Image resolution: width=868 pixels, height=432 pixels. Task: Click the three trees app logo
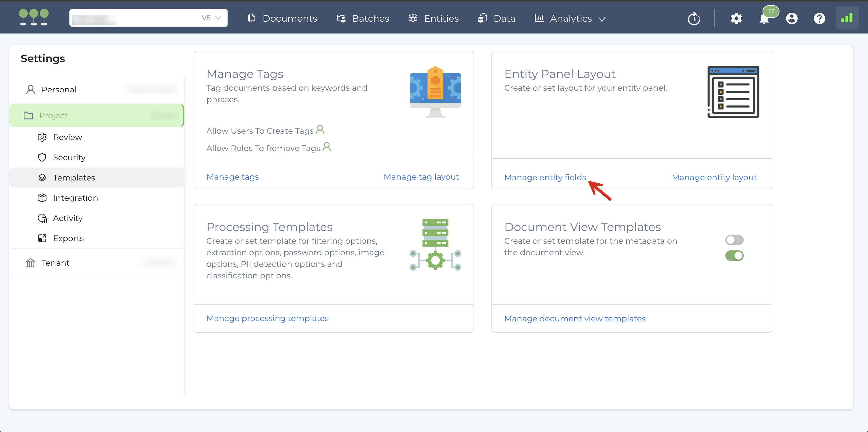pos(34,17)
